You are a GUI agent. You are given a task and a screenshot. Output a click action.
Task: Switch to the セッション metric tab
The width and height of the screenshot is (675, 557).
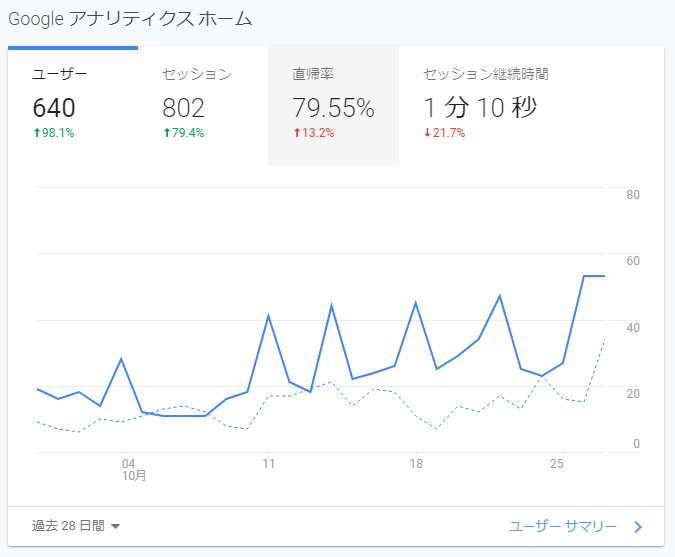coord(197,74)
